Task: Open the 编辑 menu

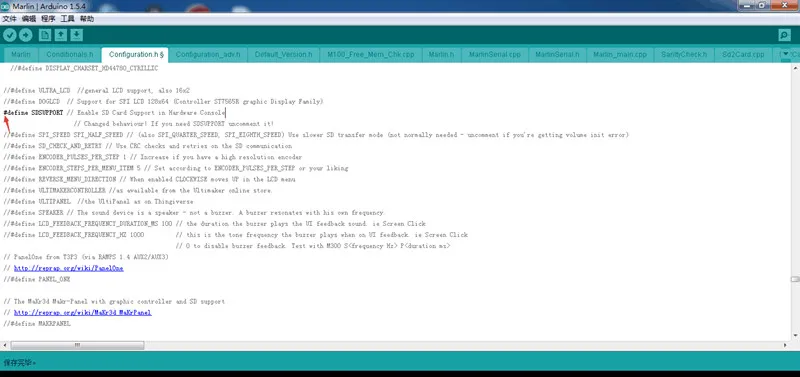Action: 29,19
